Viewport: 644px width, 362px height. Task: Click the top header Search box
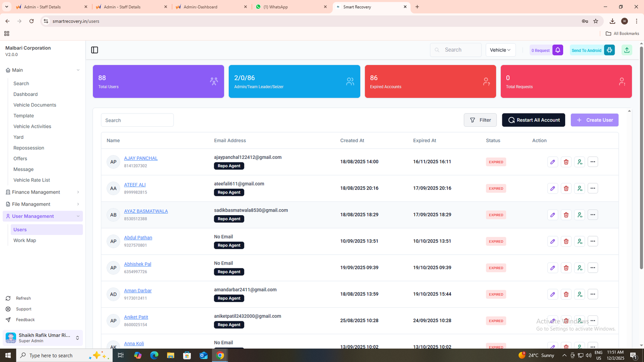tap(456, 50)
